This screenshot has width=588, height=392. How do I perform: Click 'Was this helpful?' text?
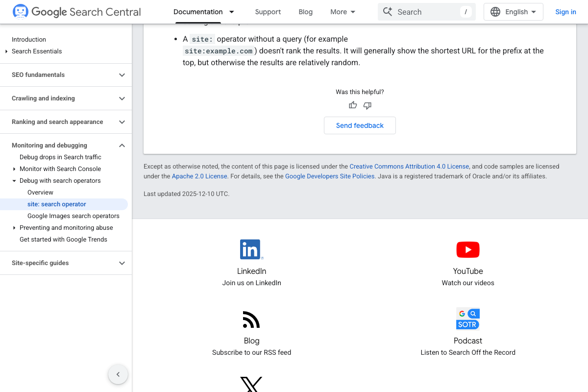point(360,92)
